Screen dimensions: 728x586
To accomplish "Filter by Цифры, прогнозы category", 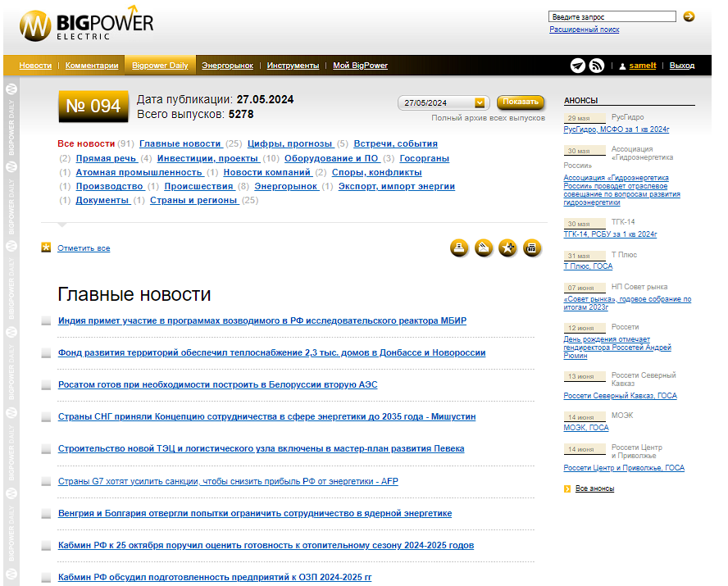I will click(290, 143).
